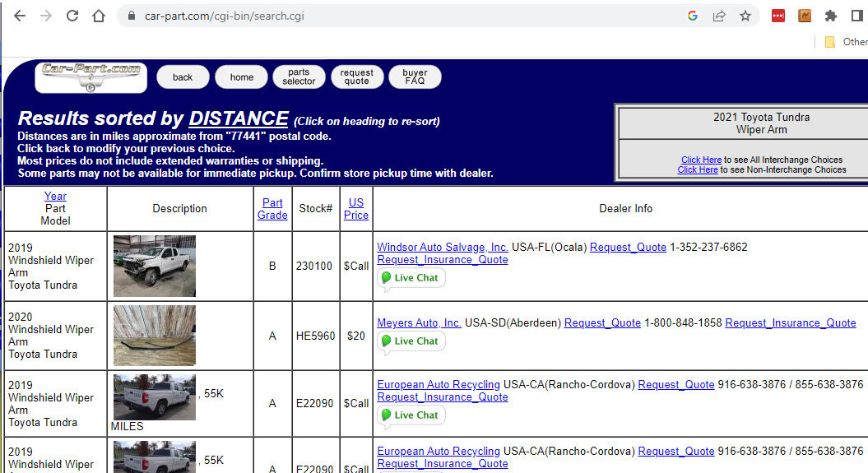Screen dimensions: 868x473
Task: Open Windsor Auto Salvage, Inc. link
Action: tap(443, 247)
